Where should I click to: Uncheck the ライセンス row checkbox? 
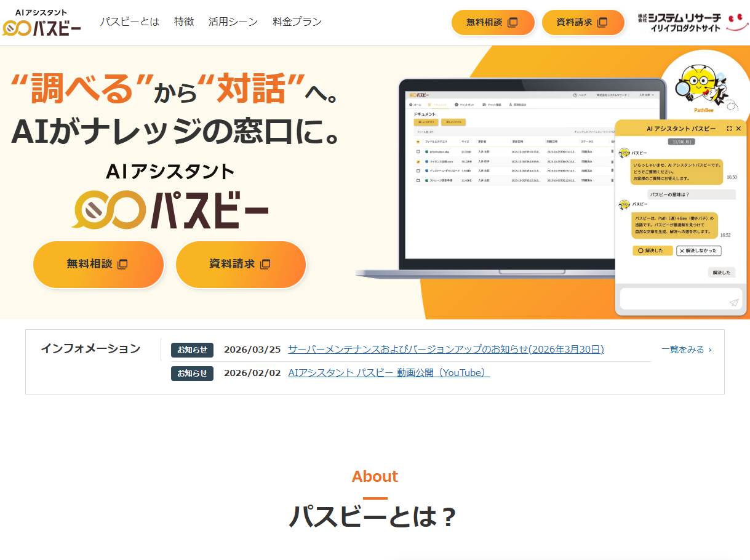418,162
